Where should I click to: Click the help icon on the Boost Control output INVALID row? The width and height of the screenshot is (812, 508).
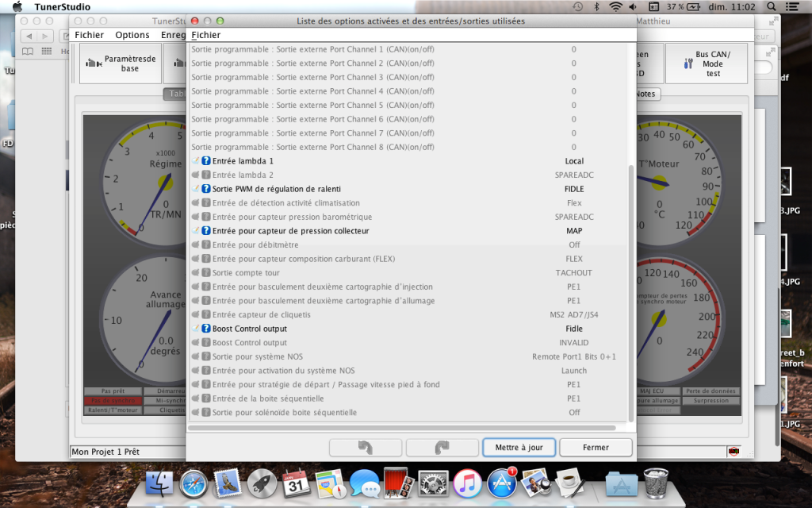point(206,343)
